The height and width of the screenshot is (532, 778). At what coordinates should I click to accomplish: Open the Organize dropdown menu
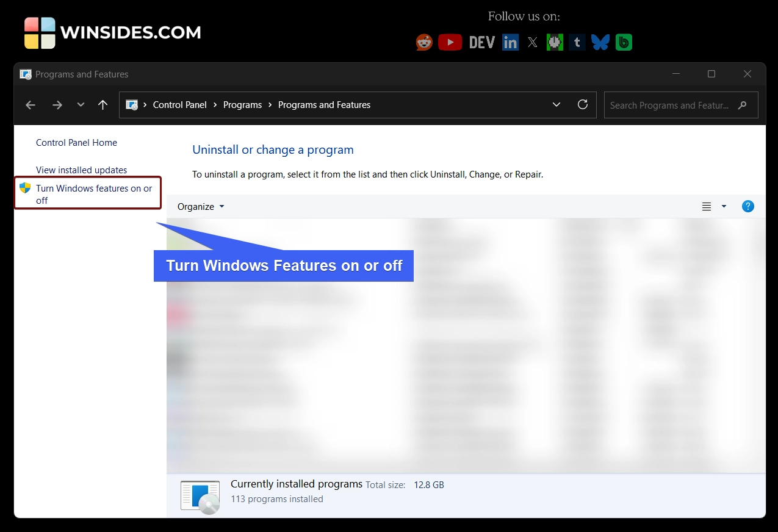click(200, 206)
